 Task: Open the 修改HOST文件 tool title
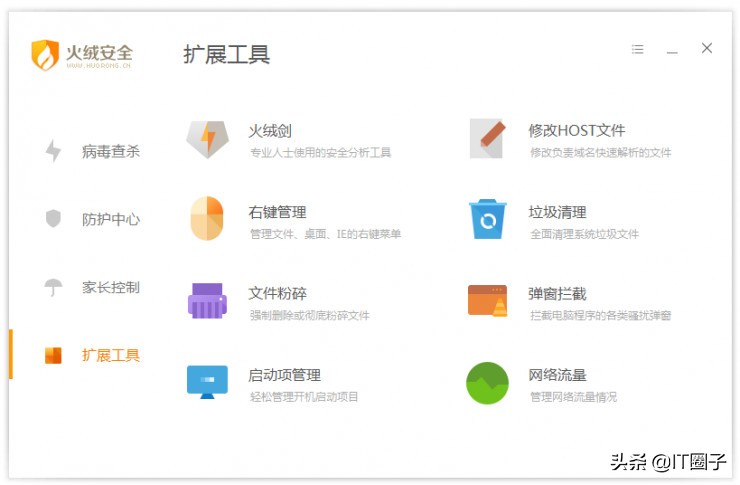pyautogui.click(x=577, y=130)
